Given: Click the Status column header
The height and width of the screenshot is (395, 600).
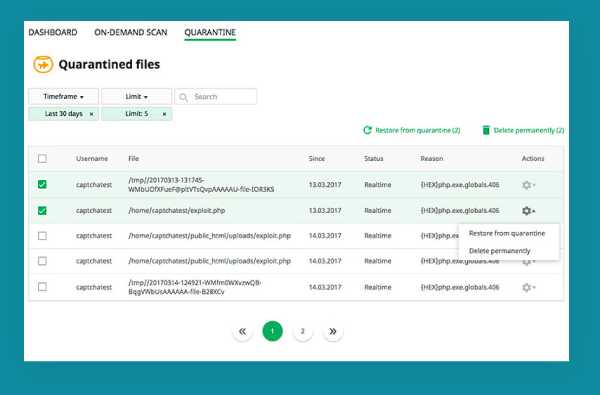Looking at the screenshot, I should (373, 158).
